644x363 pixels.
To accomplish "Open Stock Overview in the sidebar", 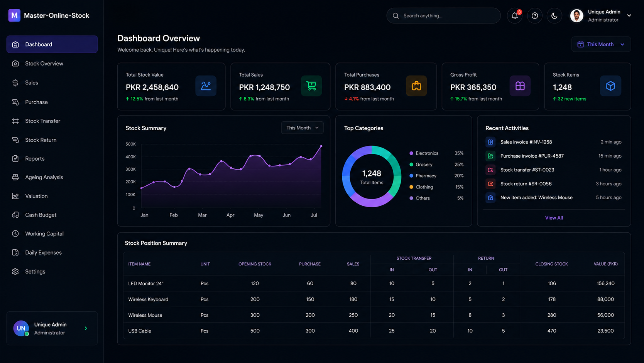I will tap(52, 64).
